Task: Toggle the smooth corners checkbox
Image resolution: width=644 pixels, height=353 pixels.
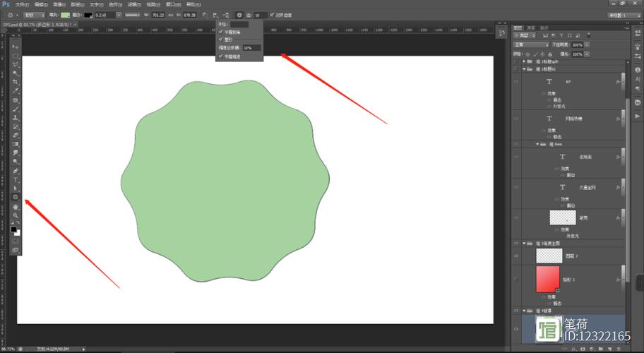Action: tap(221, 32)
